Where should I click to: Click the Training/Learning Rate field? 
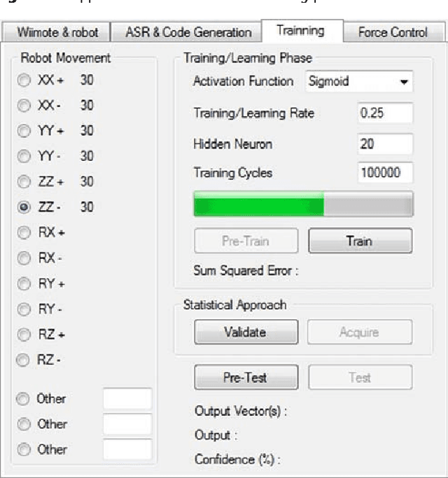coord(384,113)
